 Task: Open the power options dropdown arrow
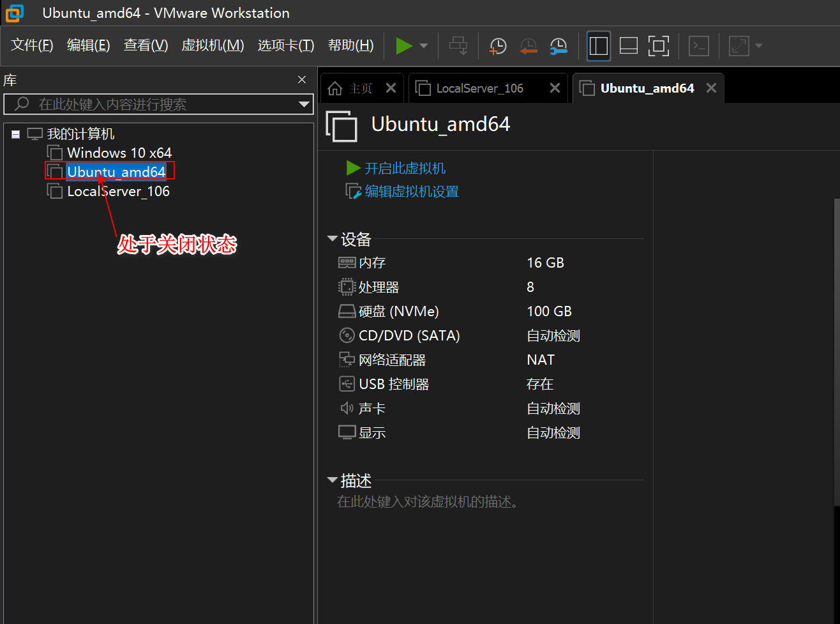[x=424, y=46]
